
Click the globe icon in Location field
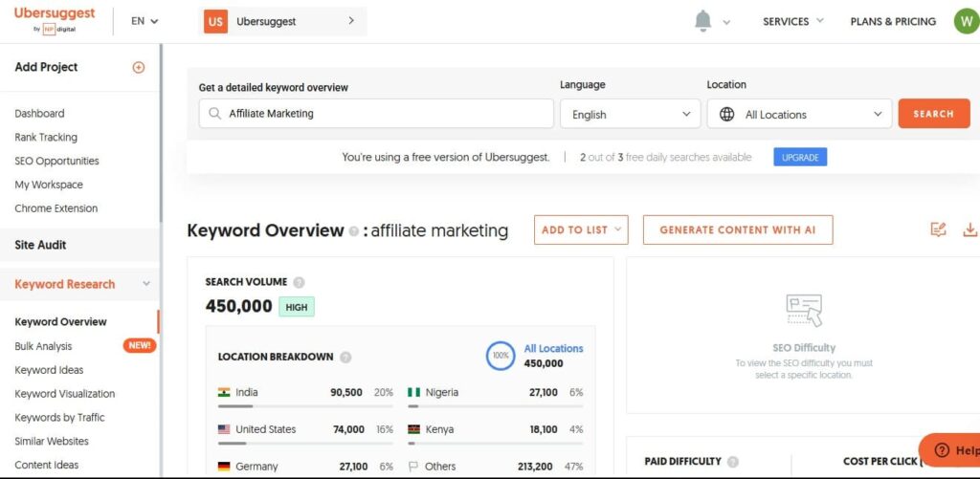(x=727, y=115)
